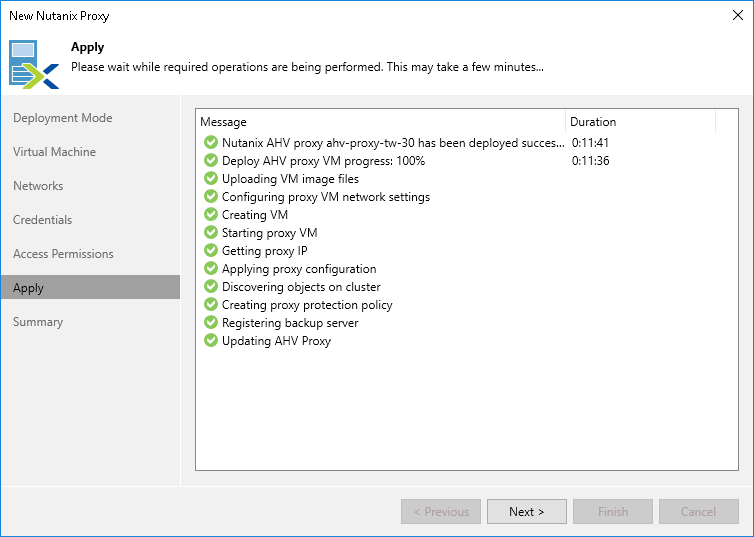754x537 pixels.
Task: Open the Networks wizard step
Action: [x=38, y=186]
